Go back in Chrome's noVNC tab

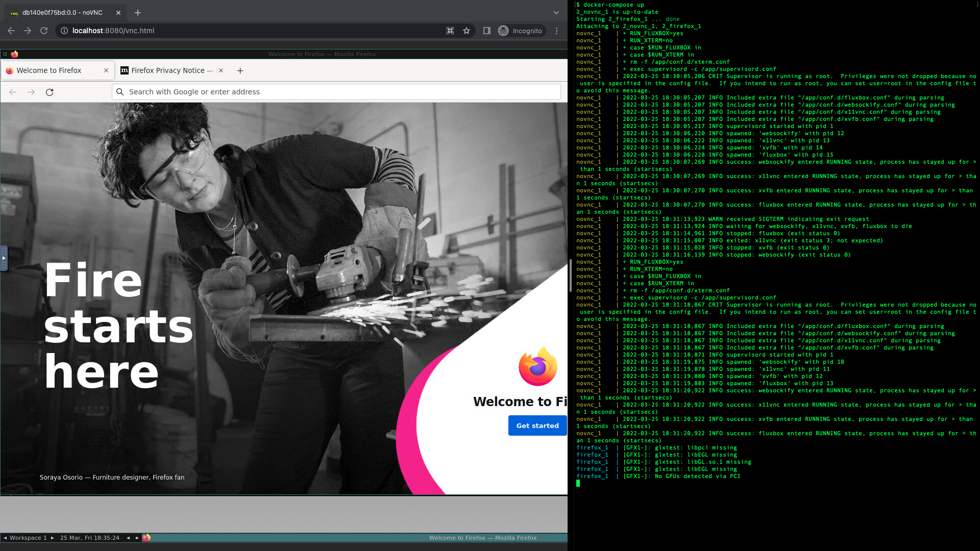click(x=11, y=31)
